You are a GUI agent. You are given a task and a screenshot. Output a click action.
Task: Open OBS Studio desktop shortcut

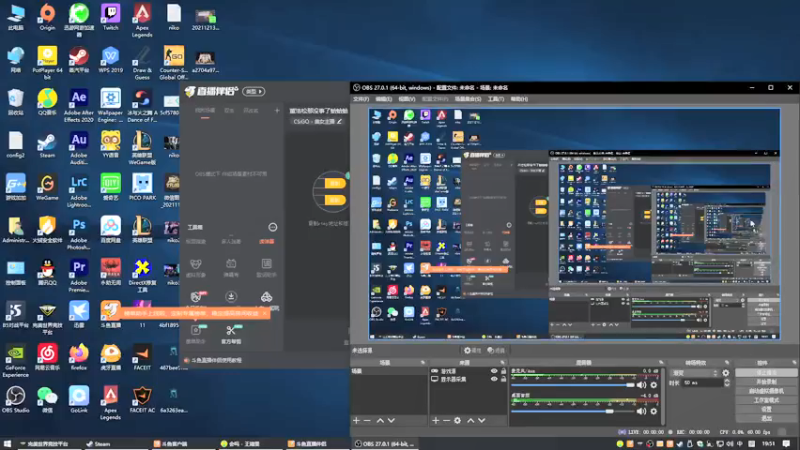tap(15, 400)
